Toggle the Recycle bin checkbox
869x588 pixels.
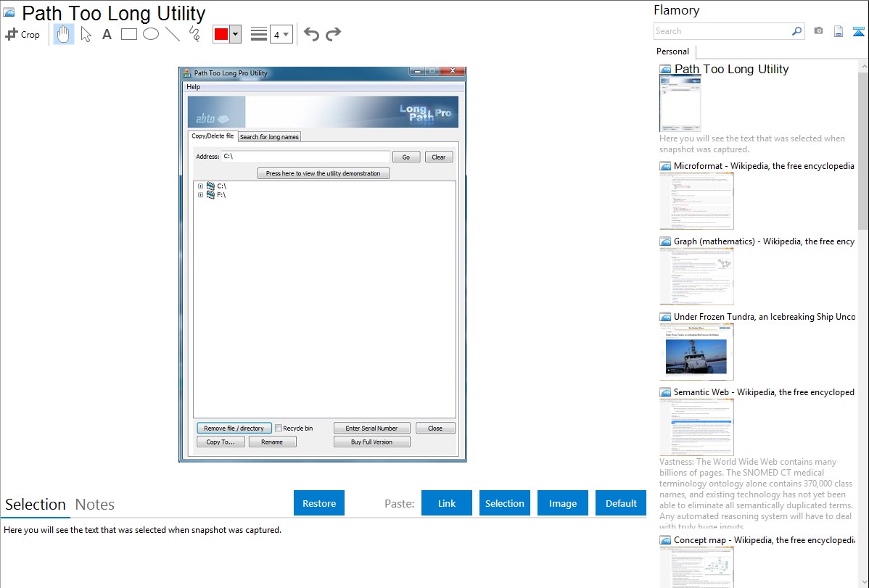(279, 428)
